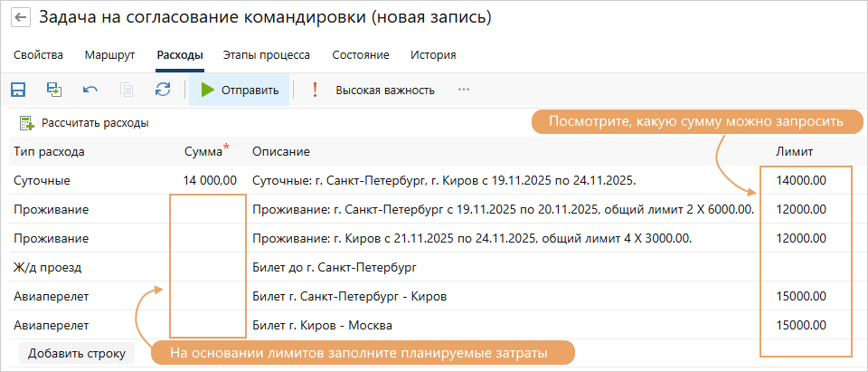Toggle High importance flag (Высокая важность)
This screenshot has width=868, height=372.
click(x=375, y=90)
